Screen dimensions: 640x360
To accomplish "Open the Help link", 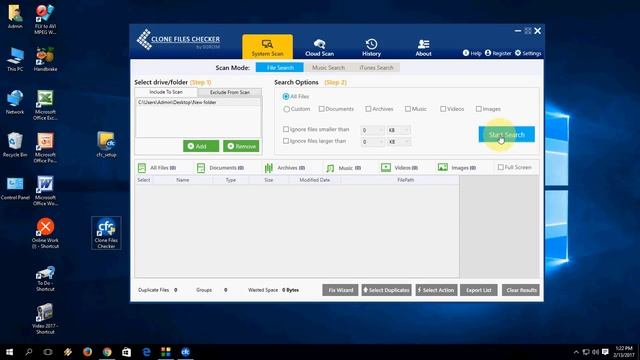I will pos(472,53).
